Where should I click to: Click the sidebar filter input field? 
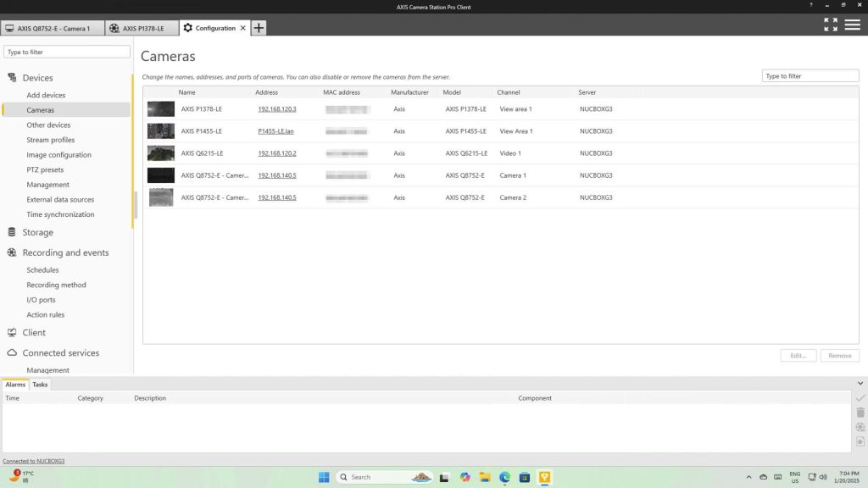tap(67, 52)
